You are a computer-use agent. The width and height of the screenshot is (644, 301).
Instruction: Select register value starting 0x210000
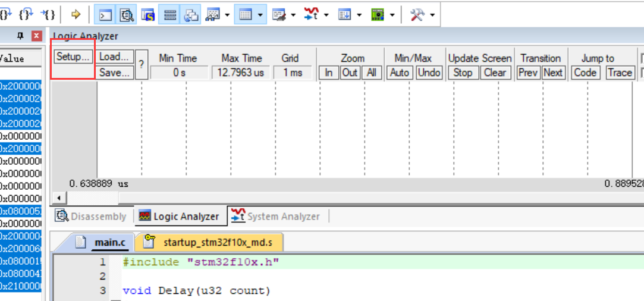tap(21, 286)
